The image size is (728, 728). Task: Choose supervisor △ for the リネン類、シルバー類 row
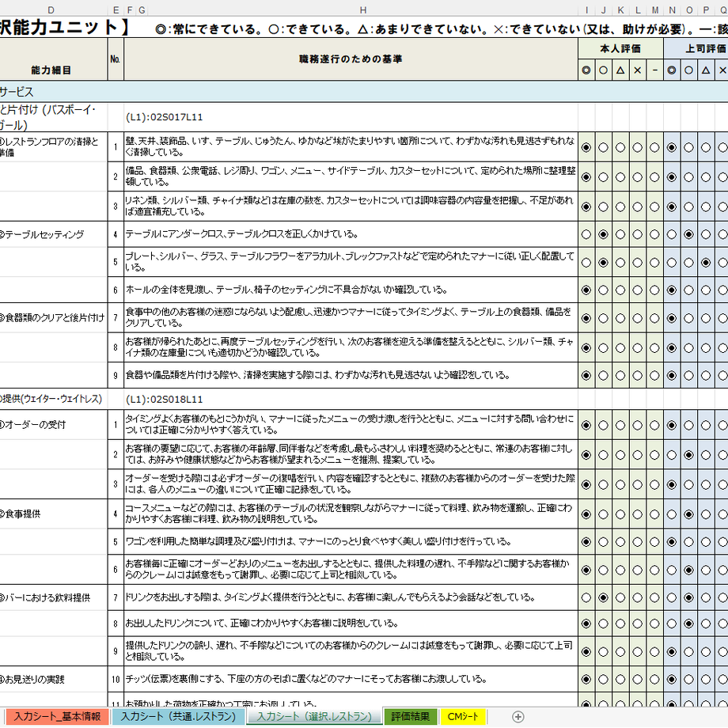pyautogui.click(x=706, y=207)
